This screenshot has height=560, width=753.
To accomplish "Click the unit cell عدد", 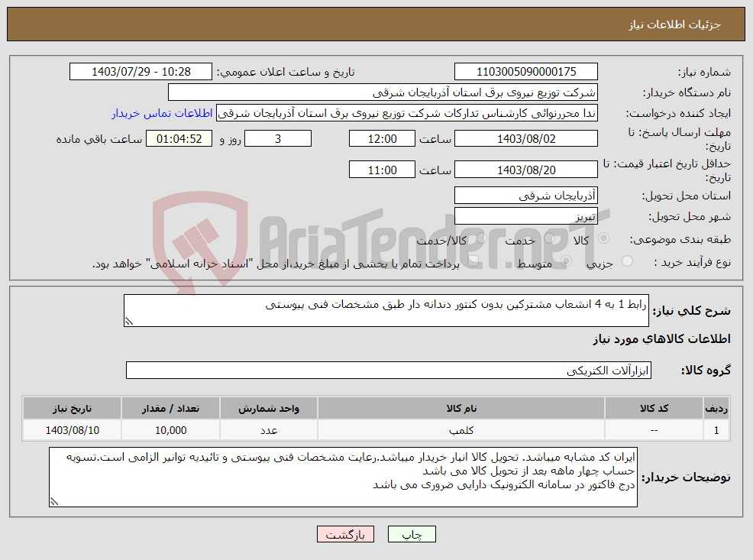I will [x=269, y=430].
